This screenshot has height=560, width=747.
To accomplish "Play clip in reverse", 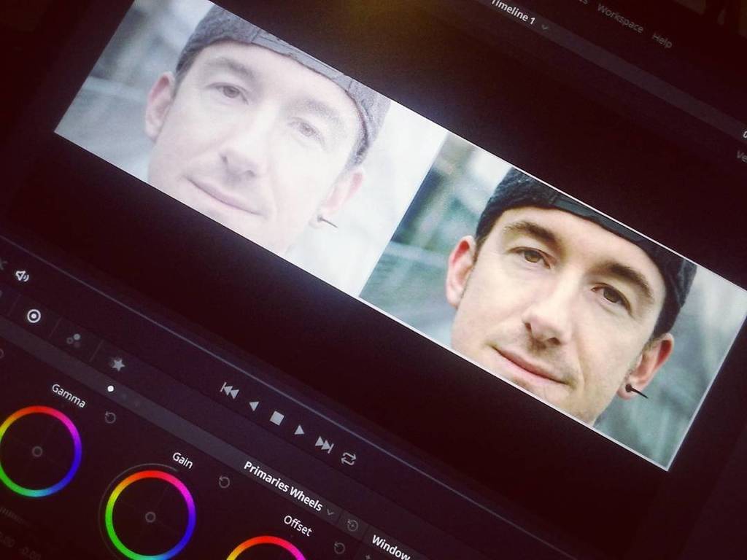I will [254, 405].
